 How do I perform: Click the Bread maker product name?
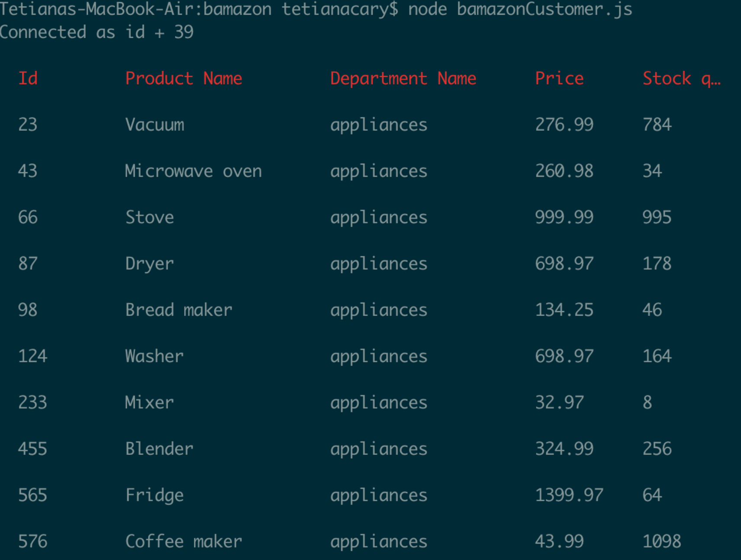[179, 310]
